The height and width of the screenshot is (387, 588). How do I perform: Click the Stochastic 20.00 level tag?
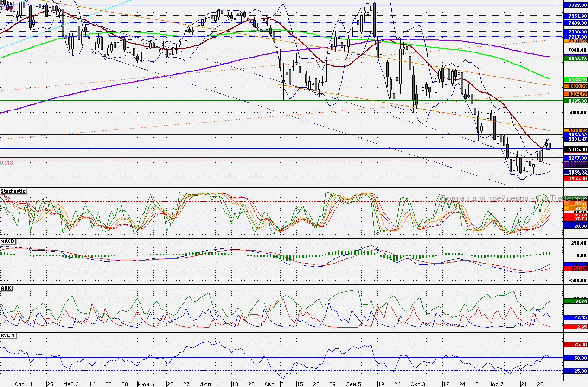(x=575, y=225)
